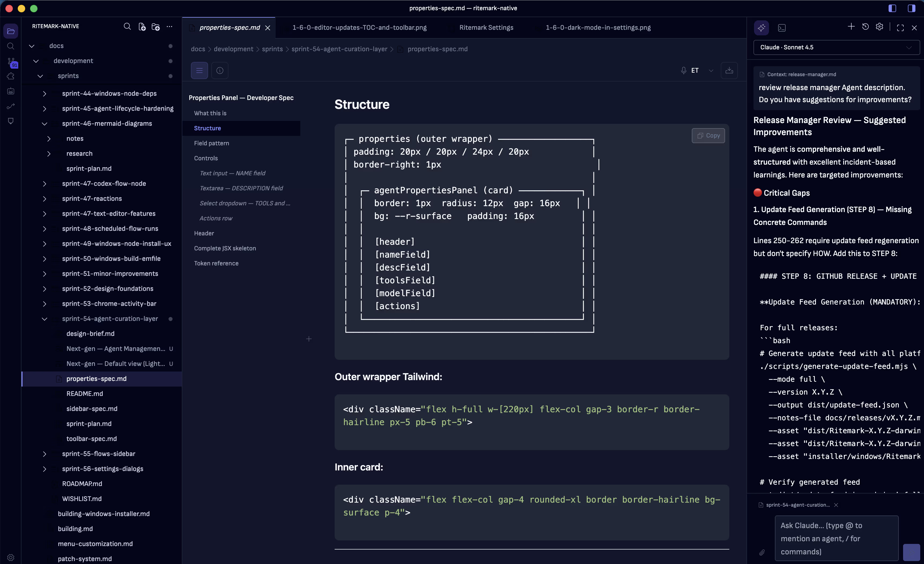Open design-brief.md in file tree
Viewport: 924px width, 564px height.
[x=90, y=334]
